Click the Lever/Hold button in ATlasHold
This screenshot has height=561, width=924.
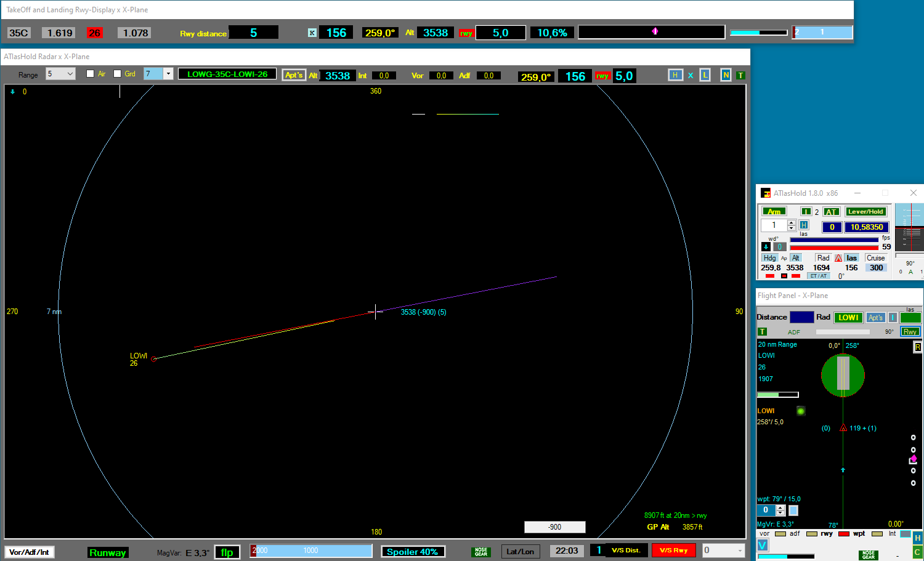click(865, 211)
